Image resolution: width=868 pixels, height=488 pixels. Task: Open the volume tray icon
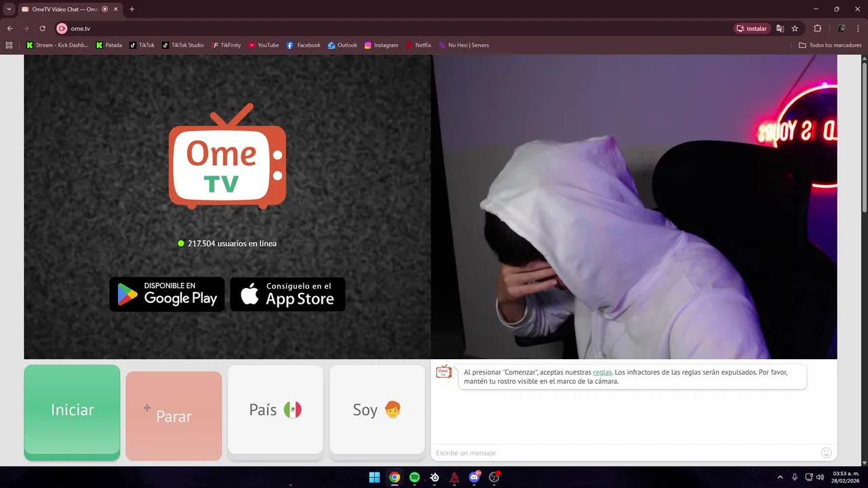(x=820, y=477)
